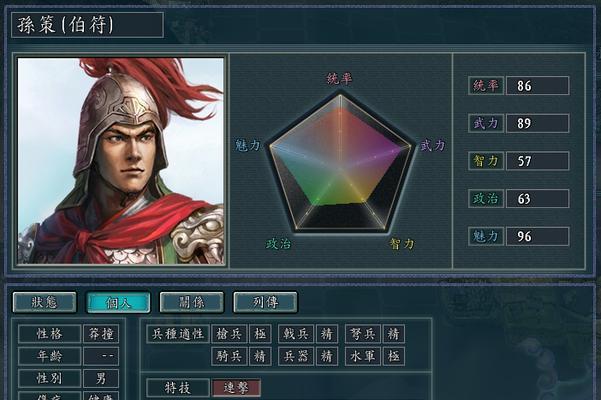Click the 莽撞 personality value
The image size is (601, 400).
[x=101, y=334]
